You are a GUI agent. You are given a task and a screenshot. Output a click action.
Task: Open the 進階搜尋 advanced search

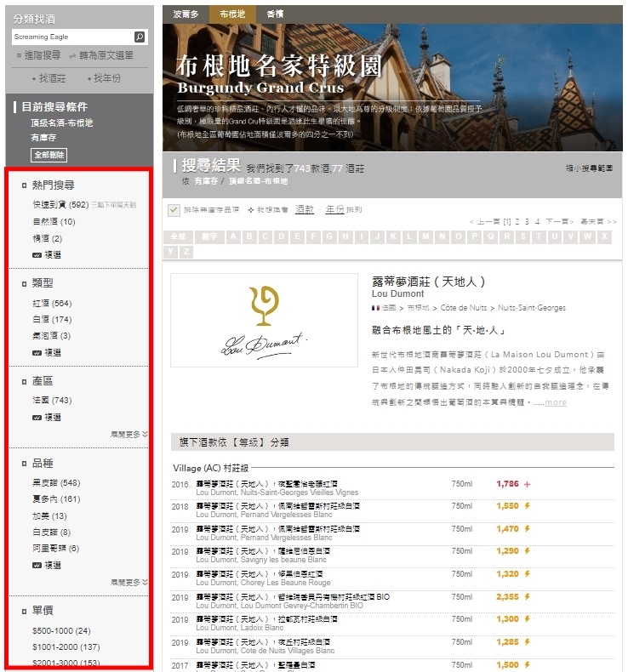[38, 55]
